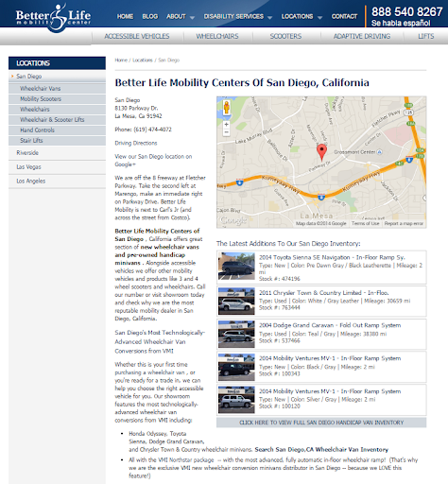Open silver 2014 Mobility Ventures MV-1 thumbnail
448x484 pixels.
click(236, 400)
